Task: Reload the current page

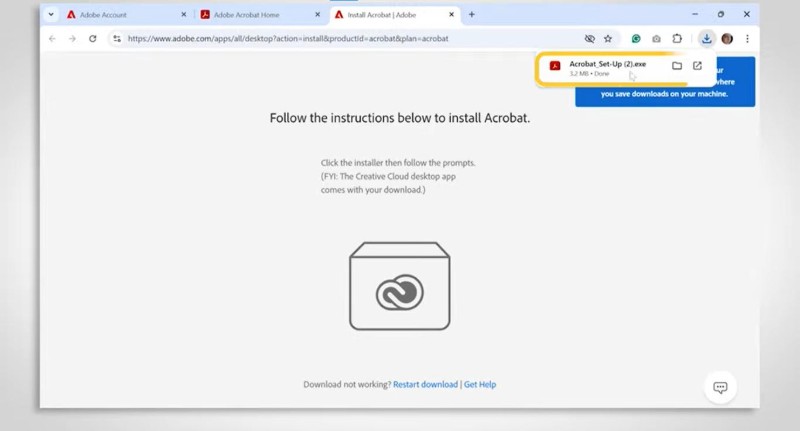Action: [x=92, y=39]
